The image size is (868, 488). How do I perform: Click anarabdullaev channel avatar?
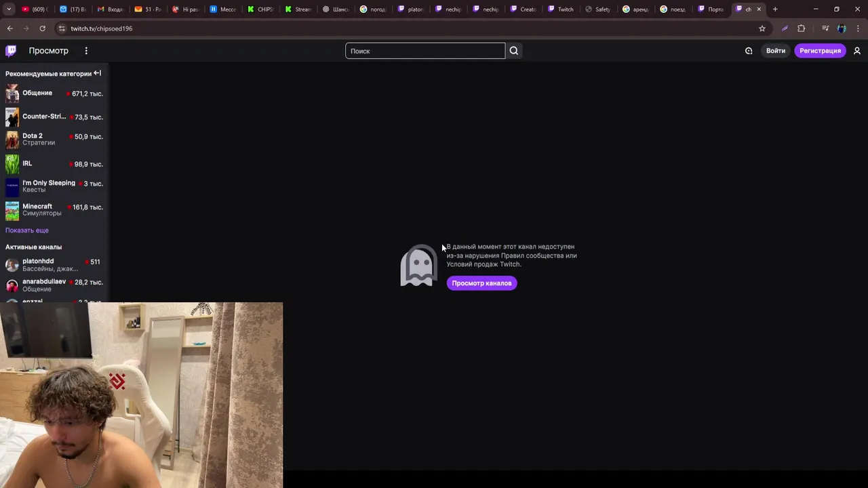click(x=12, y=285)
